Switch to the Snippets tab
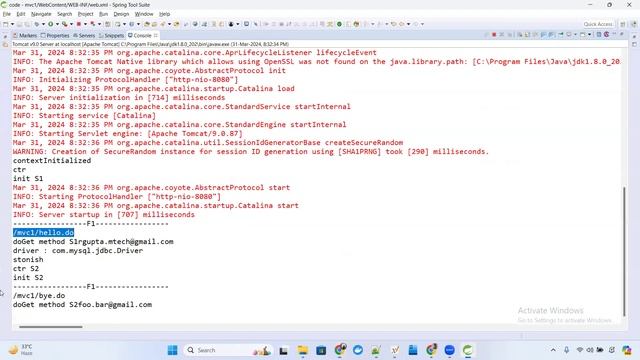 pyautogui.click(x=111, y=36)
